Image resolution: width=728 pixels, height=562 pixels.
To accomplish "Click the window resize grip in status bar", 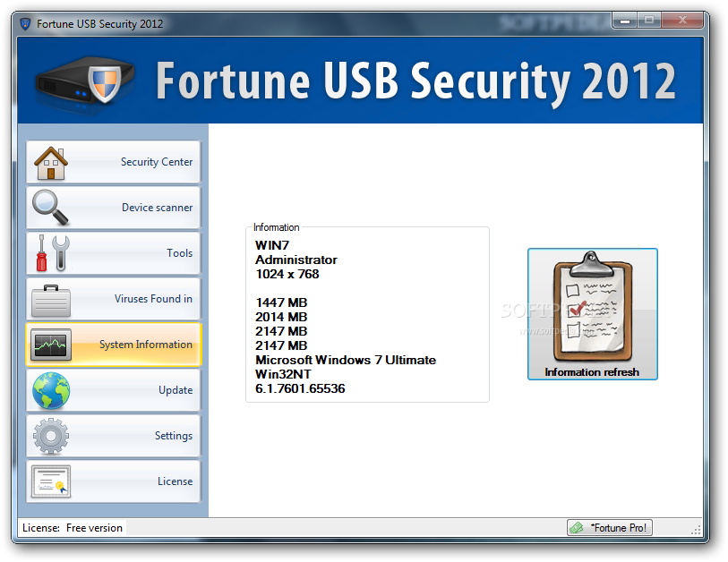I will click(696, 531).
